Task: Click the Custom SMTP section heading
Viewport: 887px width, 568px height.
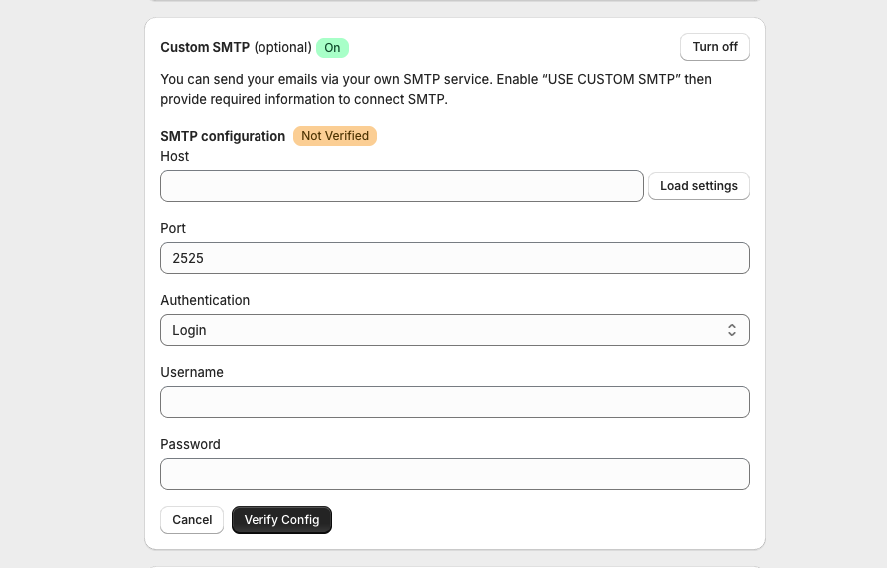Action: (205, 48)
